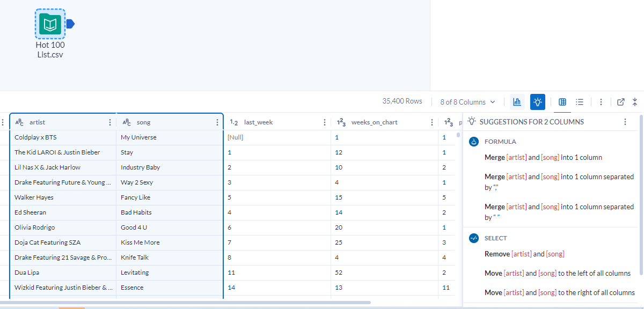644x309 pixels.
Task: Open the artist column options menu
Action: [110, 122]
